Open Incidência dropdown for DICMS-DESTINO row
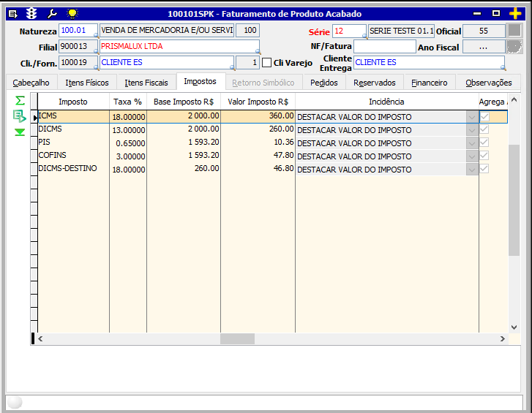Viewport: 532px width, 413px height. coord(472,170)
